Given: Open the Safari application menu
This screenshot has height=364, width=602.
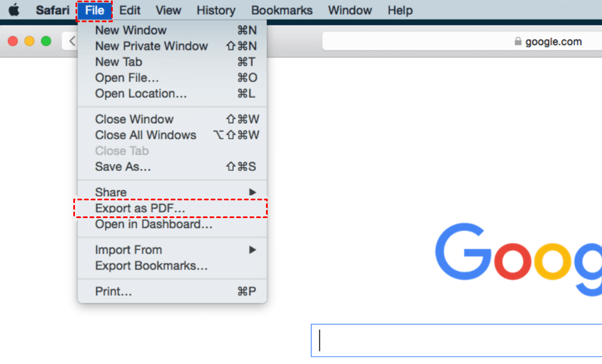Looking at the screenshot, I should pos(53,10).
